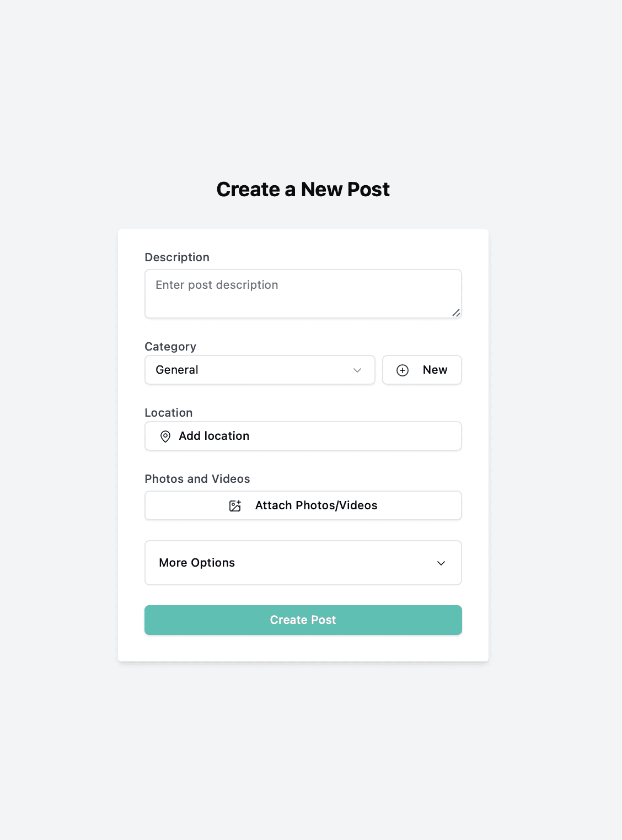Click the location pin icon
This screenshot has height=840, width=622.
point(165,436)
